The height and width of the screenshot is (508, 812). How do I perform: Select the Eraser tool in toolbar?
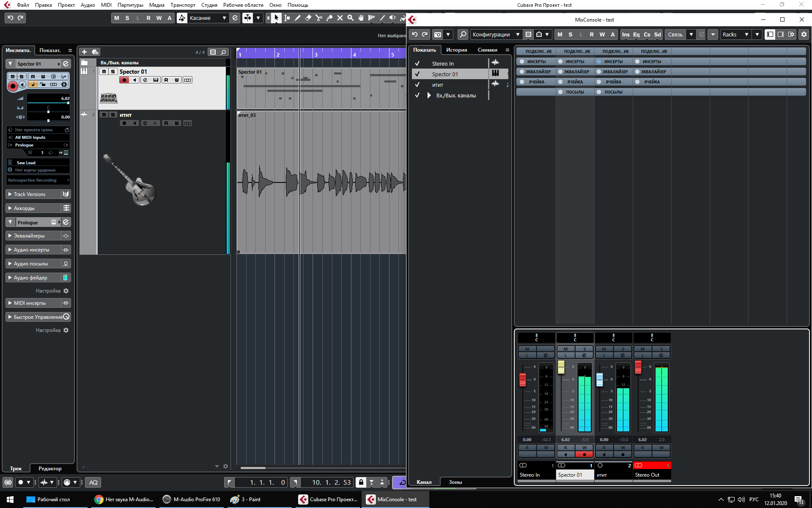pos(308,18)
